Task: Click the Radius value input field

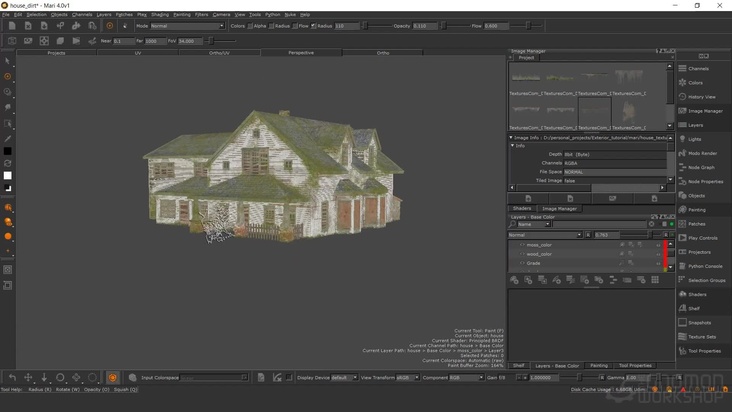Action: (x=346, y=26)
